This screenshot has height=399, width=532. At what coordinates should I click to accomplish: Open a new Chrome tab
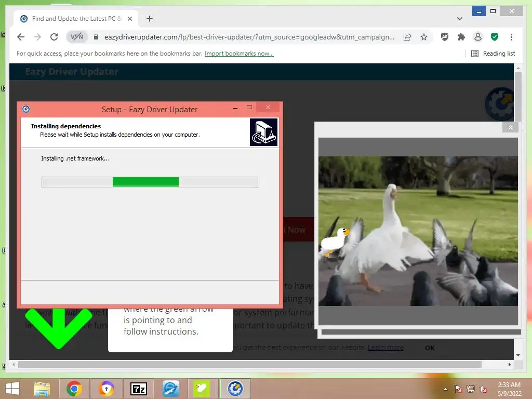point(150,19)
